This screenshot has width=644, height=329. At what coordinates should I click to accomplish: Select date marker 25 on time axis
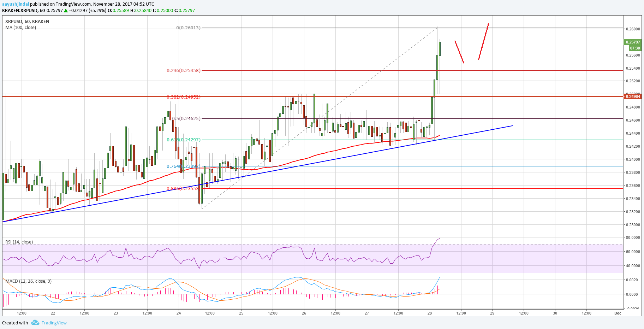point(241,313)
